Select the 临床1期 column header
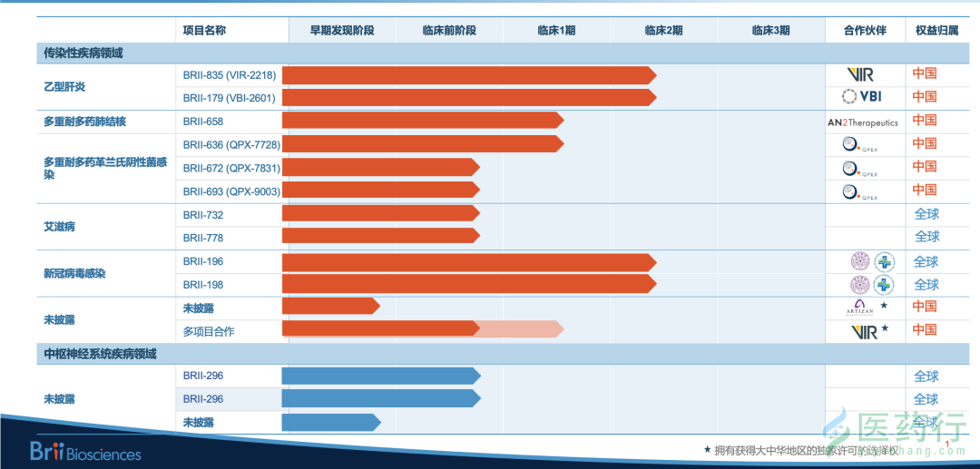Image resolution: width=980 pixels, height=469 pixels. tap(556, 30)
